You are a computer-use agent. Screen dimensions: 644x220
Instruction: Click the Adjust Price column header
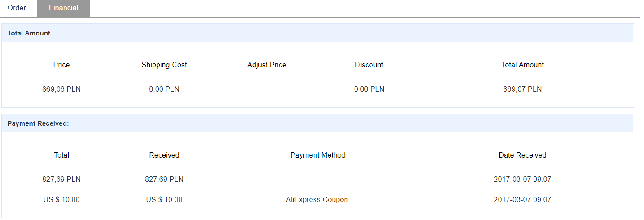(267, 65)
